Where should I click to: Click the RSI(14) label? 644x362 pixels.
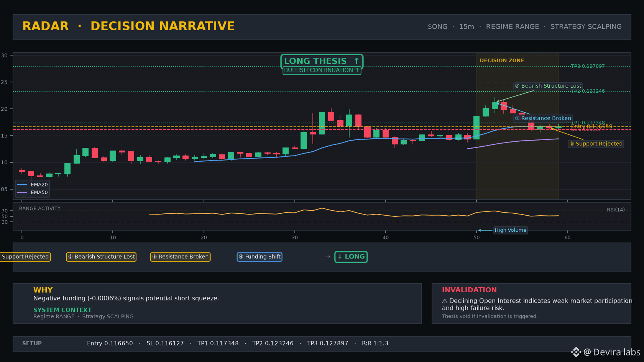pyautogui.click(x=616, y=210)
